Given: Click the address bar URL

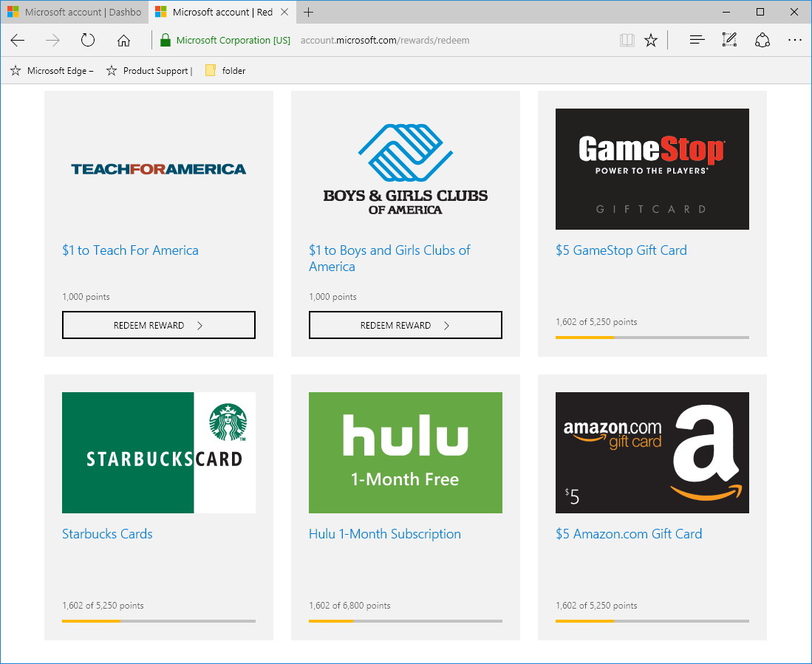Looking at the screenshot, I should (x=385, y=41).
